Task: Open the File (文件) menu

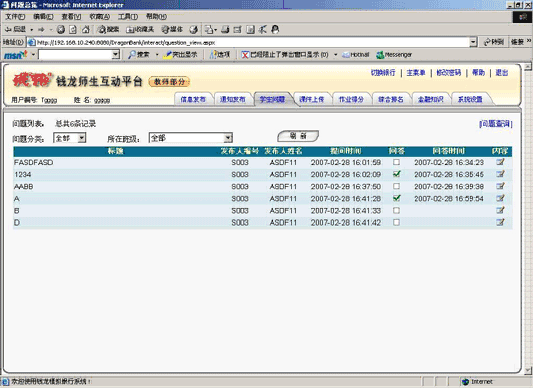Action: 15,17
